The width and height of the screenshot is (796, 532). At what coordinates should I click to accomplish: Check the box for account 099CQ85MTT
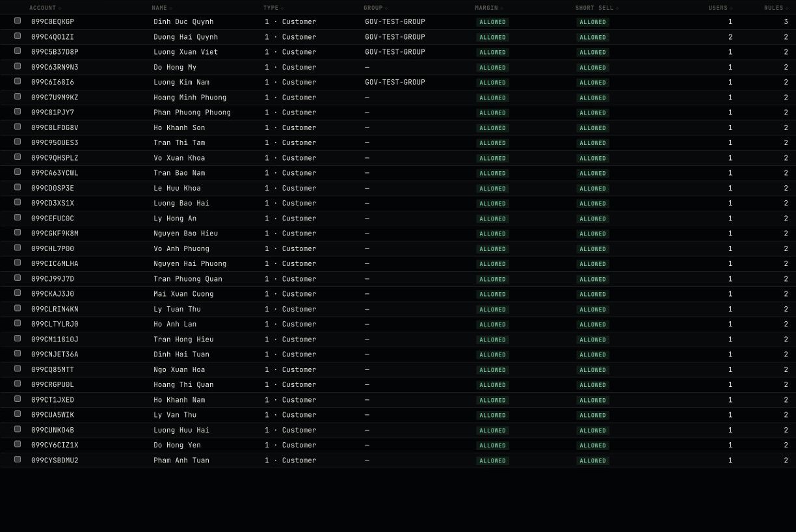[18, 369]
